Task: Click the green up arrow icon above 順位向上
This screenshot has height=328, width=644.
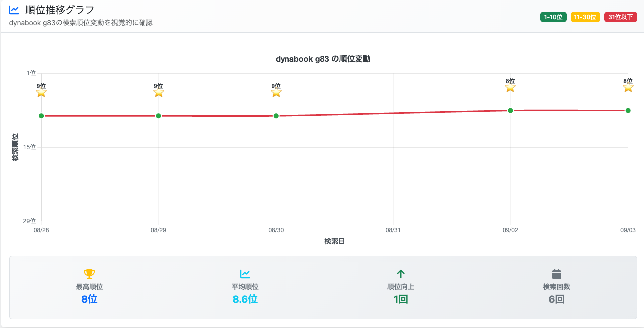Action: point(401,274)
